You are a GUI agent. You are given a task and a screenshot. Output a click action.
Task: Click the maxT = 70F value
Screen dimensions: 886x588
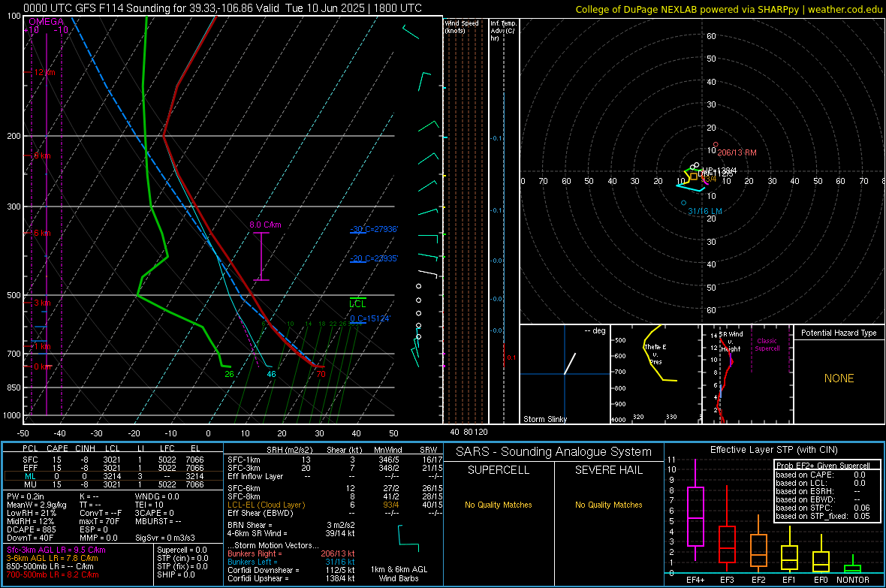pyautogui.click(x=99, y=521)
